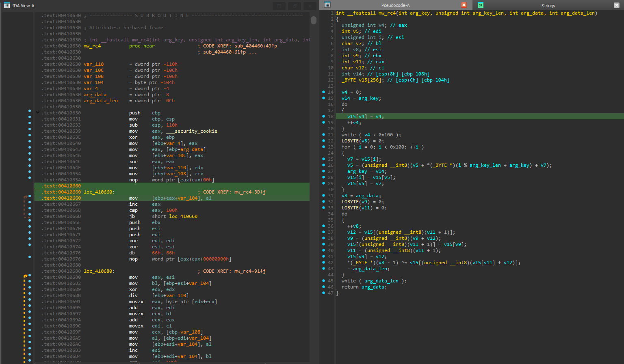Collapse the mw_rc4 subroutine using its chevron
624x364 pixels.
(37, 112)
